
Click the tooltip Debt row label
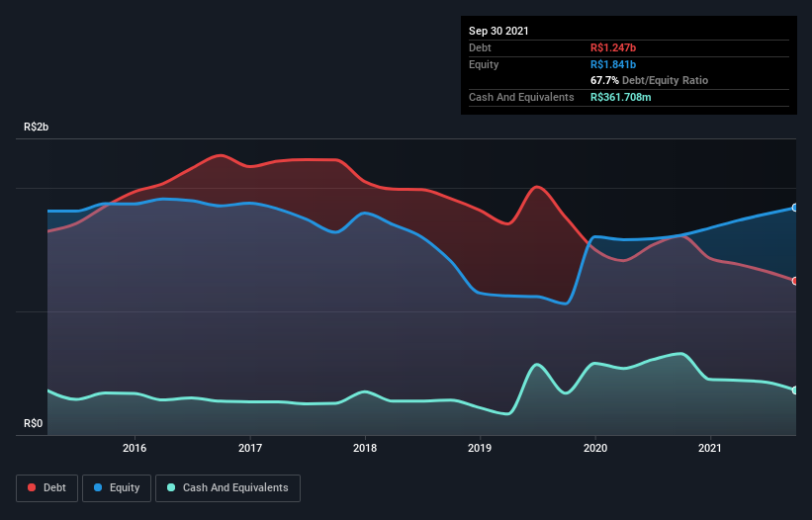point(480,47)
